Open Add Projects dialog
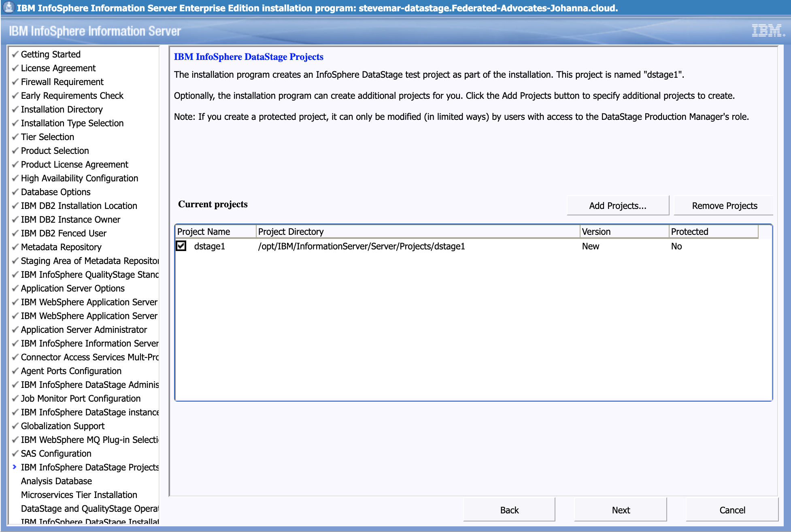Screen dimensions: 791x532 click(x=617, y=206)
